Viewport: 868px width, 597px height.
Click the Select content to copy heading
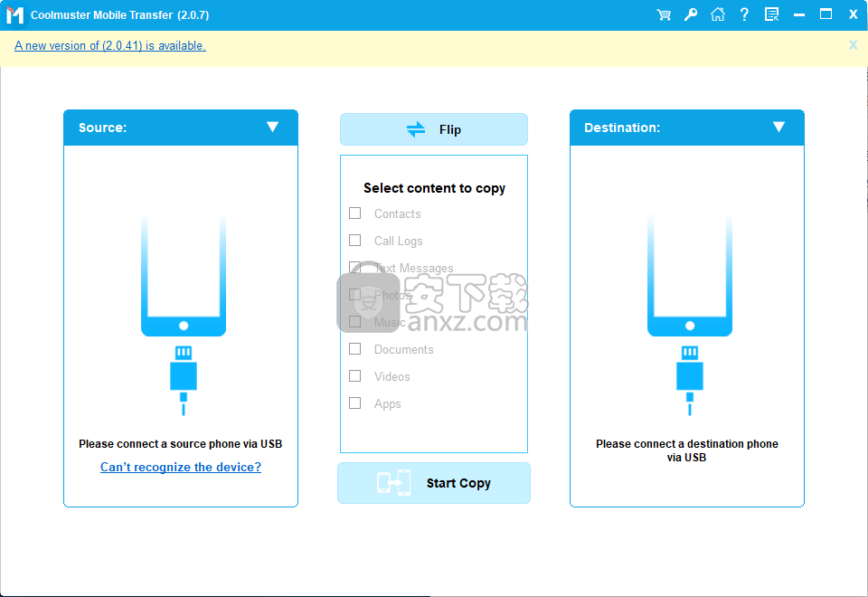[434, 188]
